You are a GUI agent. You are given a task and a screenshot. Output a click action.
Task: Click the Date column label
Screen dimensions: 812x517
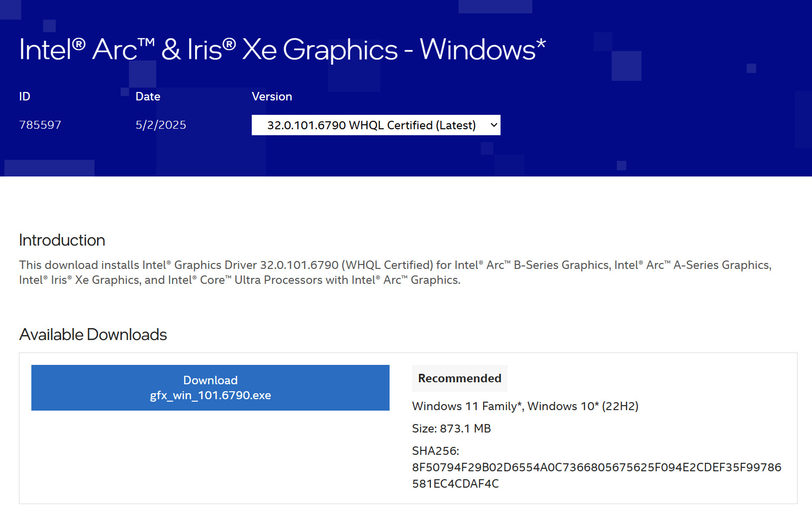(148, 96)
